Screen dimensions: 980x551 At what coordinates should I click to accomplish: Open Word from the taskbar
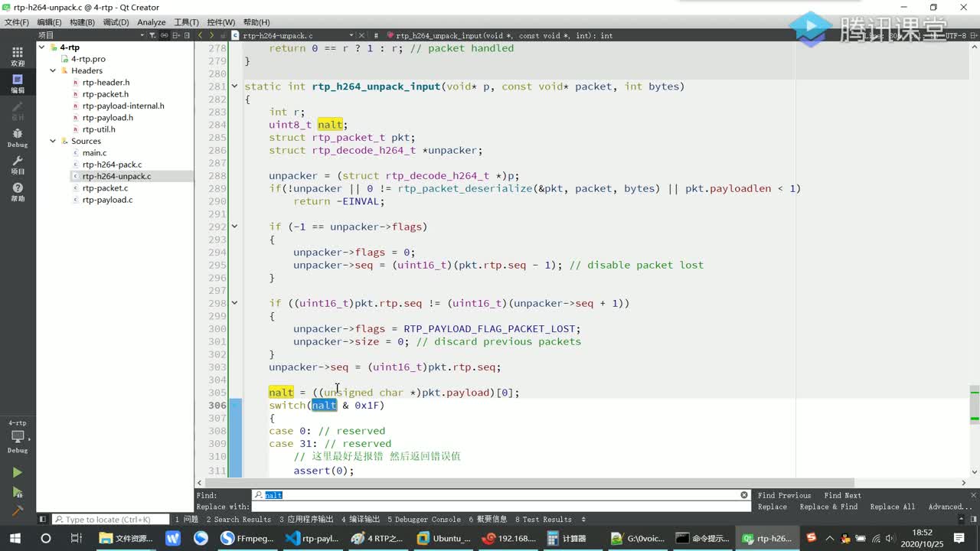click(x=172, y=538)
